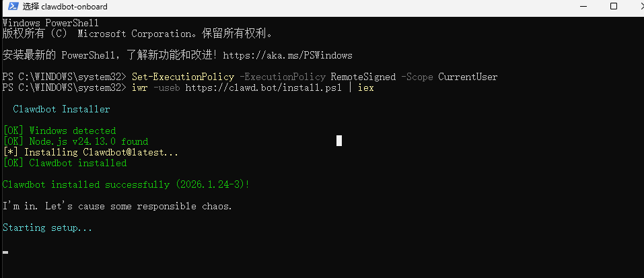Select the Node.js v24.13.0 found line
The width and height of the screenshot is (644, 278).
coord(75,141)
